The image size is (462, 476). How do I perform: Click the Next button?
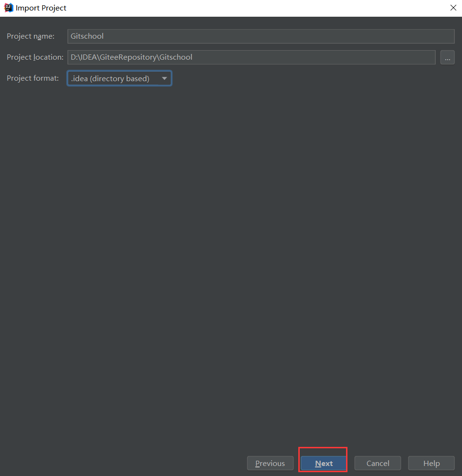[324, 463]
